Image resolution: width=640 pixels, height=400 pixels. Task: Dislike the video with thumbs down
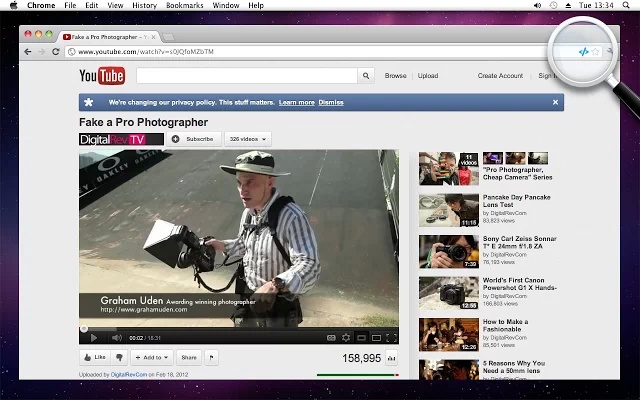pos(119,358)
